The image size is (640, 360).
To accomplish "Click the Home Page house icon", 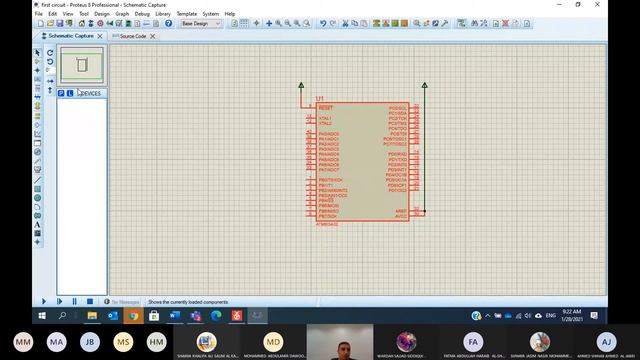I will [82, 24].
